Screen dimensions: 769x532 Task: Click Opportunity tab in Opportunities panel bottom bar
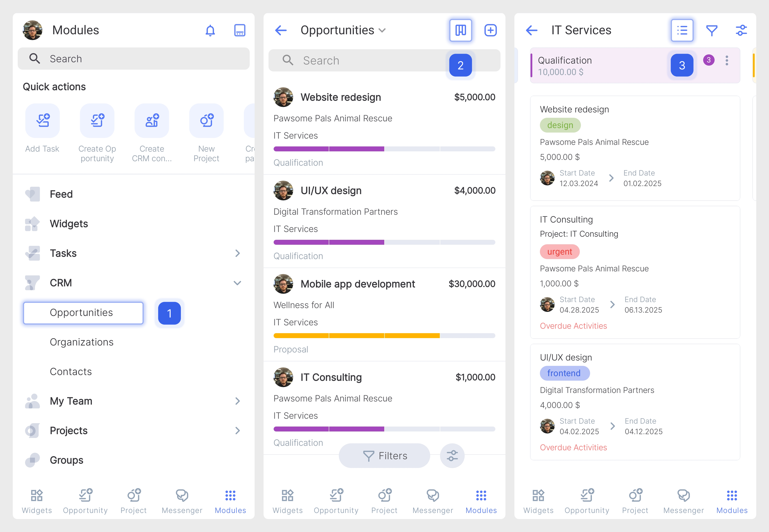pos(336,501)
